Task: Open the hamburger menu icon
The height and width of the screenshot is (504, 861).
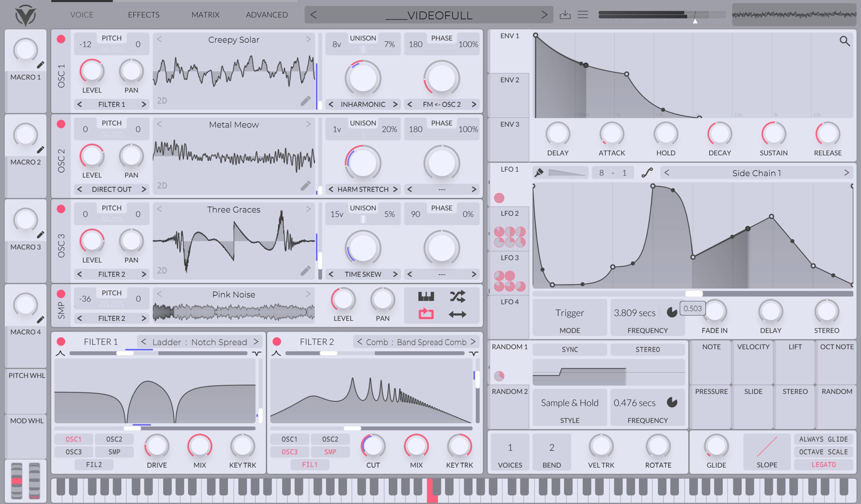Action: pos(583,15)
